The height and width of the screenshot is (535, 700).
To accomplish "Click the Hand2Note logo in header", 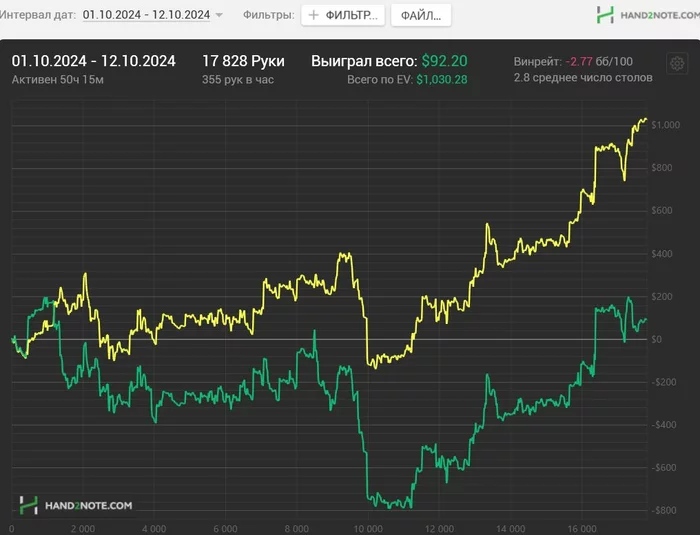I will tap(648, 15).
